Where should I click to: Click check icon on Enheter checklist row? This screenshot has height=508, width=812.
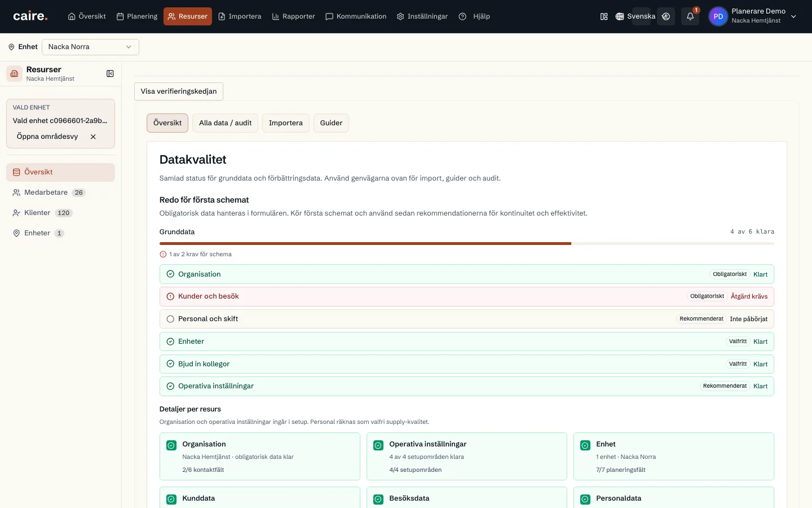pyautogui.click(x=170, y=341)
